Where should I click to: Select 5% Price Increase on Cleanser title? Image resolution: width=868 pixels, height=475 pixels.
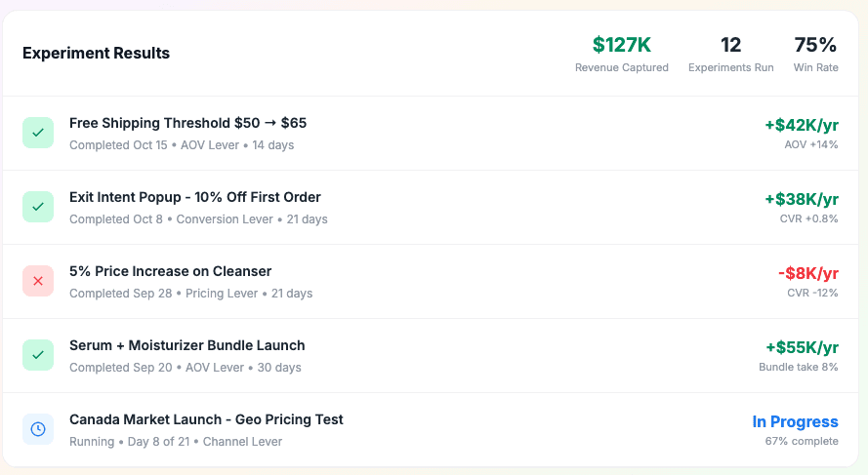pos(170,271)
